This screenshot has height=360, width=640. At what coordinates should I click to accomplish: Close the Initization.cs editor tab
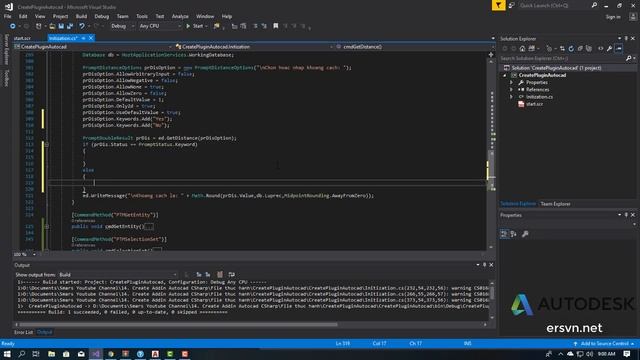91,38
